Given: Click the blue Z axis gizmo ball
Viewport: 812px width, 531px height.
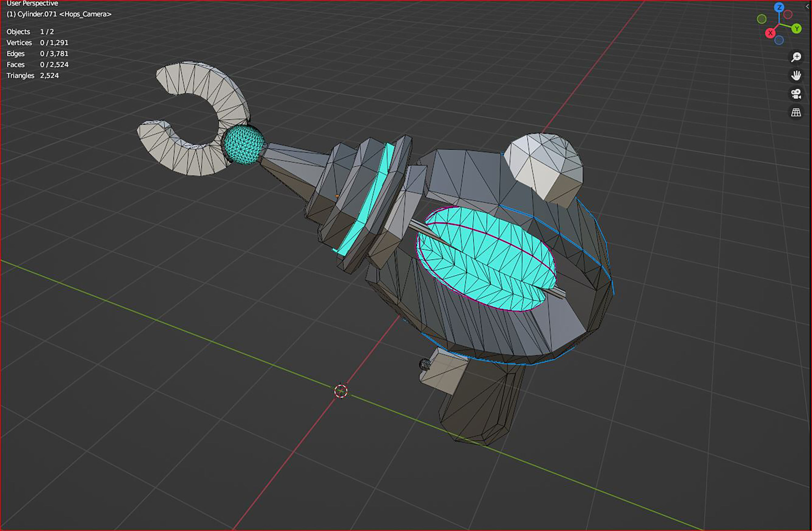Looking at the screenshot, I should [779, 8].
